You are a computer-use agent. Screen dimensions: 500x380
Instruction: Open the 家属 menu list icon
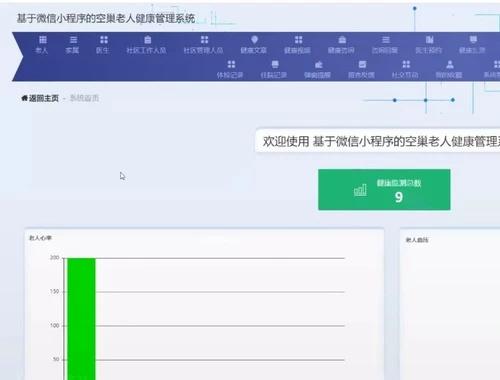73,40
